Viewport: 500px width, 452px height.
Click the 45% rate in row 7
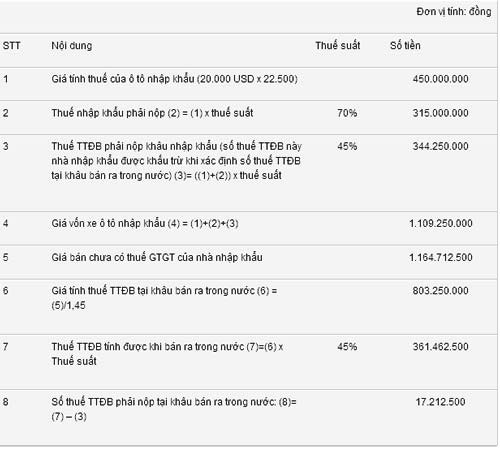[347, 347]
